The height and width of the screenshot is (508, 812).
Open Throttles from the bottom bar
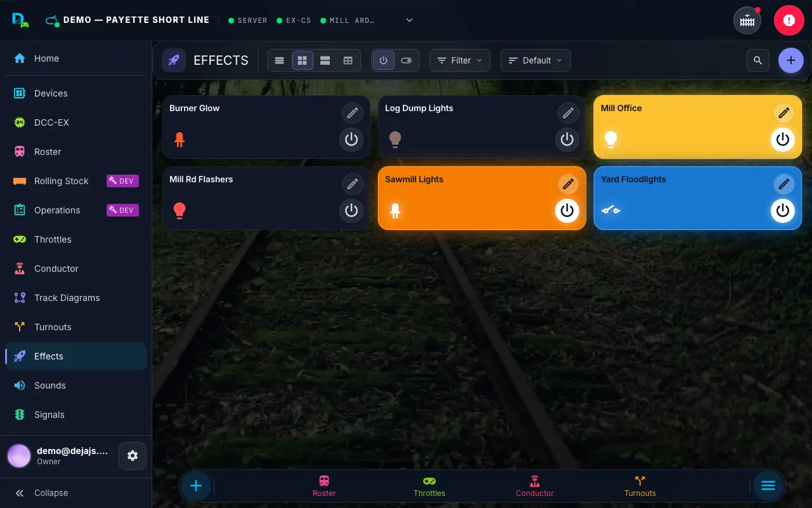point(429,486)
